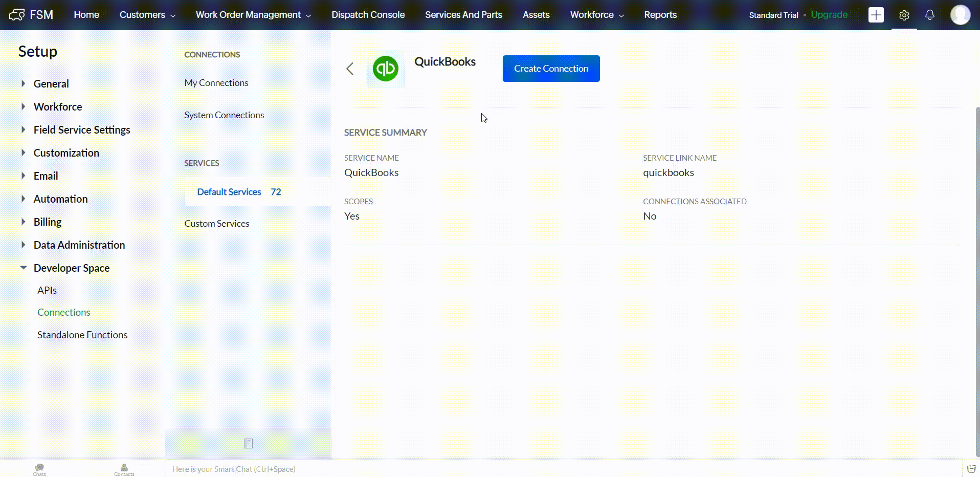Screen dimensions: 980x477
Task: Click the user profile avatar
Action: (960, 15)
